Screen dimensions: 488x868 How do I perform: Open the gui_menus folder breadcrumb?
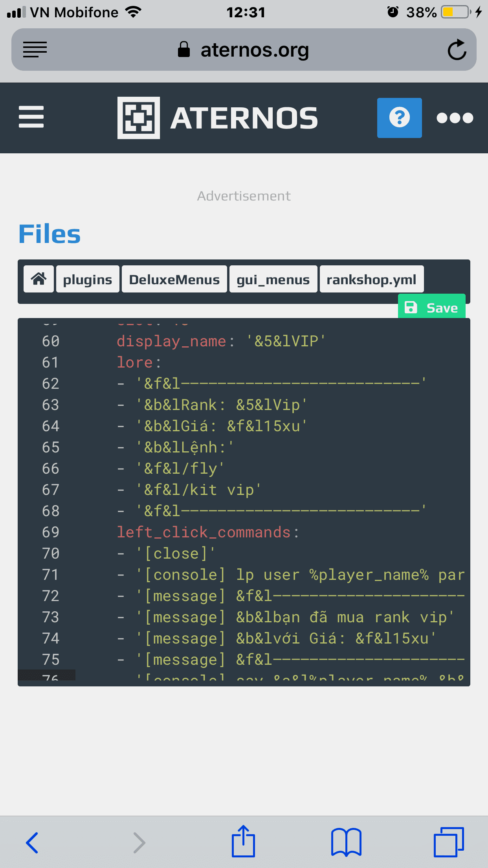click(273, 279)
